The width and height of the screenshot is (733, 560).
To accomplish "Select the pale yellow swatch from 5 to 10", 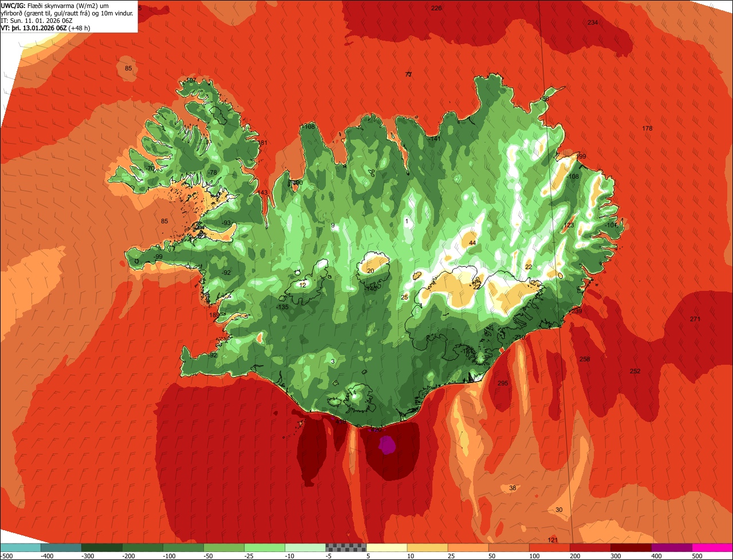I will click(x=387, y=547).
